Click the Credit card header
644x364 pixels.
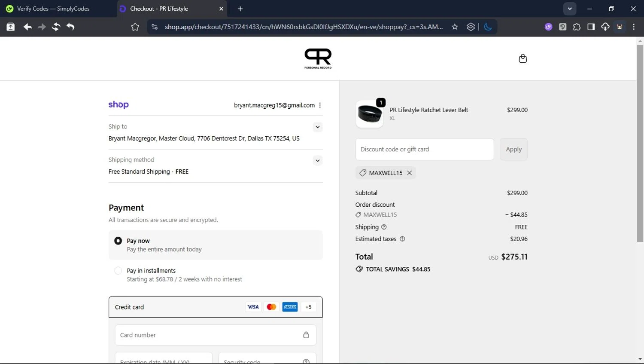[216, 307]
